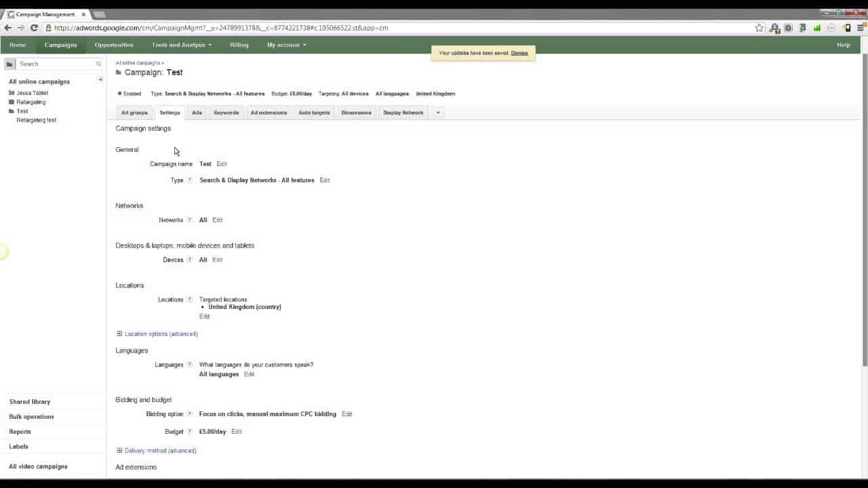Switch to the Auto targets tab
This screenshot has height=488, width=868.
(314, 113)
